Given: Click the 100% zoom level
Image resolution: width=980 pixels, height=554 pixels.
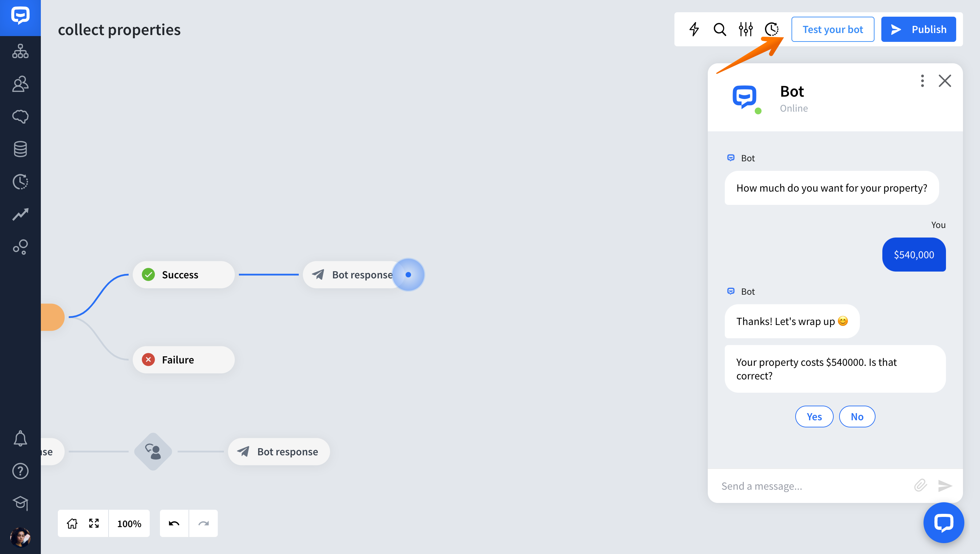Looking at the screenshot, I should [x=129, y=524].
